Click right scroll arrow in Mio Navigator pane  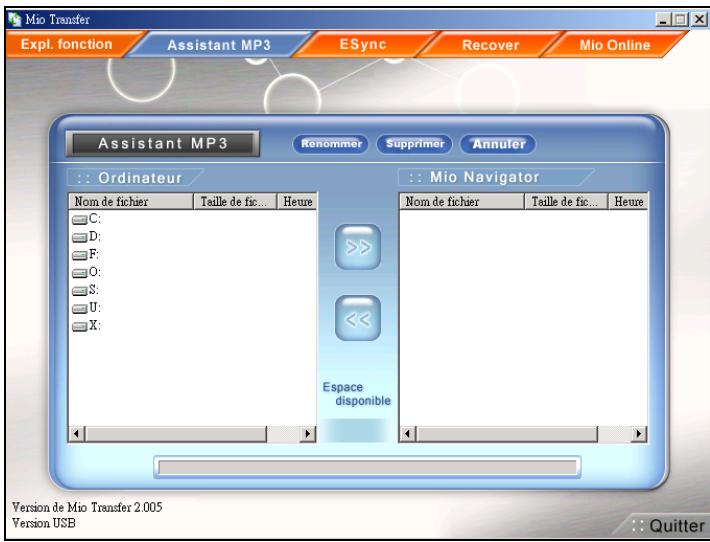click(639, 434)
